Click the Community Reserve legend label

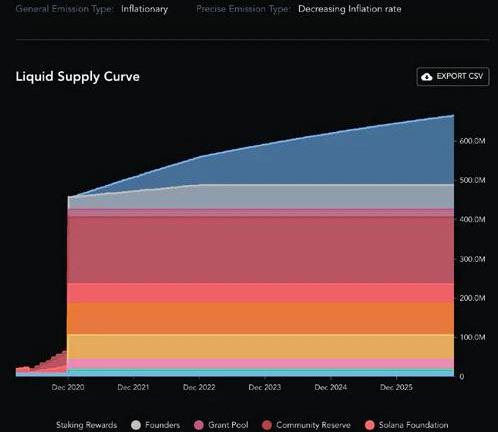[313, 425]
